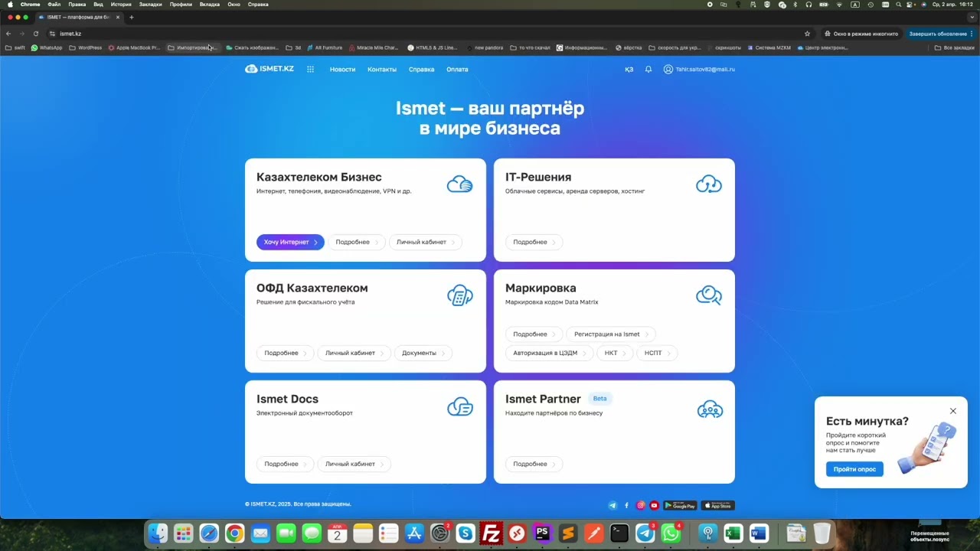Open the Новости menu item
This screenshot has height=551, width=980.
pos(342,70)
